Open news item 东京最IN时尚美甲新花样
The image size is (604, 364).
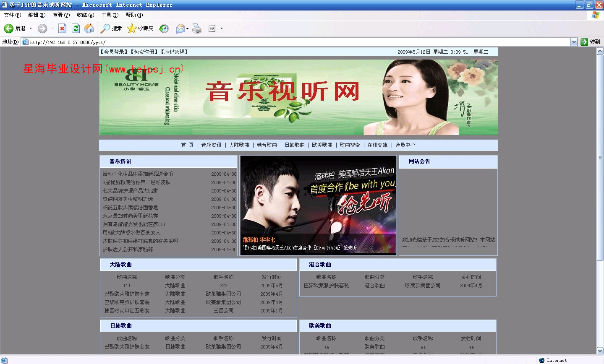pyautogui.click(x=130, y=216)
